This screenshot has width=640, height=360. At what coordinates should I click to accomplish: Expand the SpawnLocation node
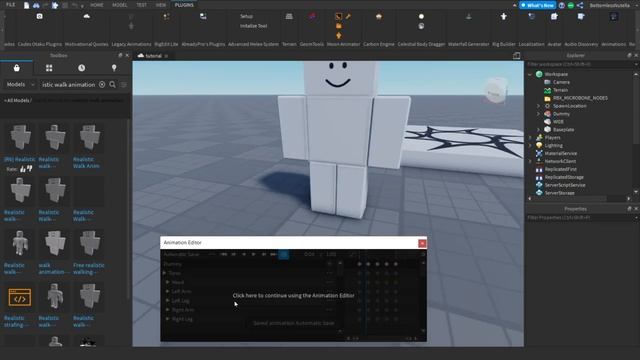[x=538, y=106]
